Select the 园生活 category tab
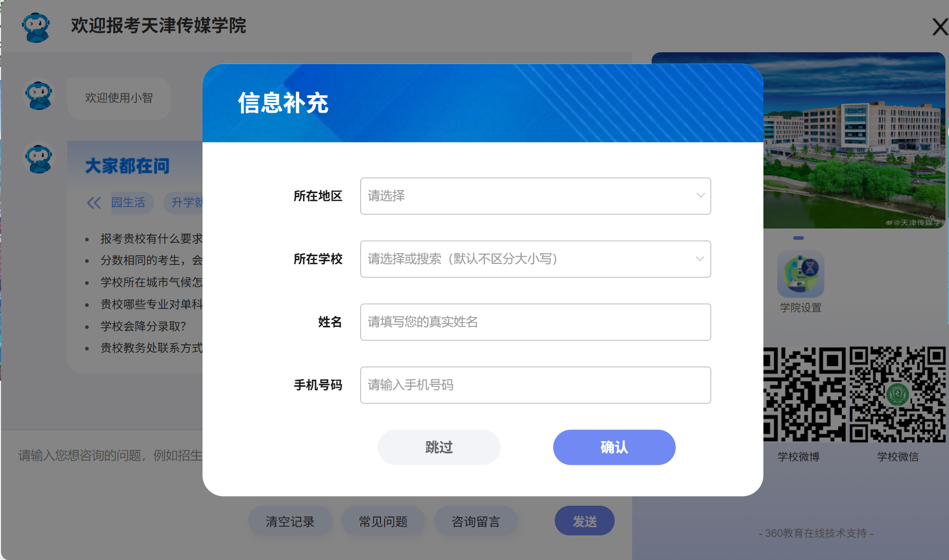Image resolution: width=949 pixels, height=560 pixels. pos(129,203)
